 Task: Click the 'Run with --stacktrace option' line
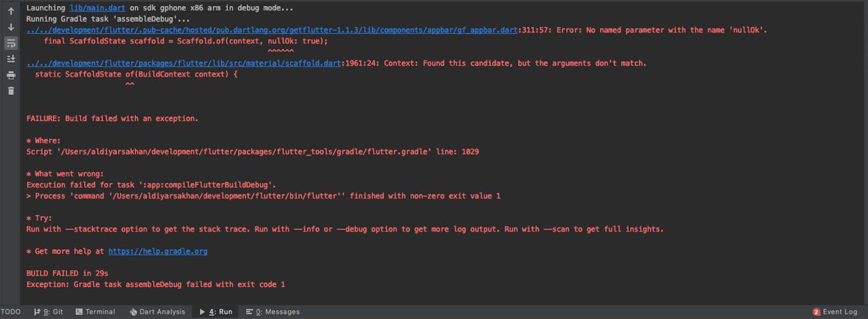(x=345, y=229)
